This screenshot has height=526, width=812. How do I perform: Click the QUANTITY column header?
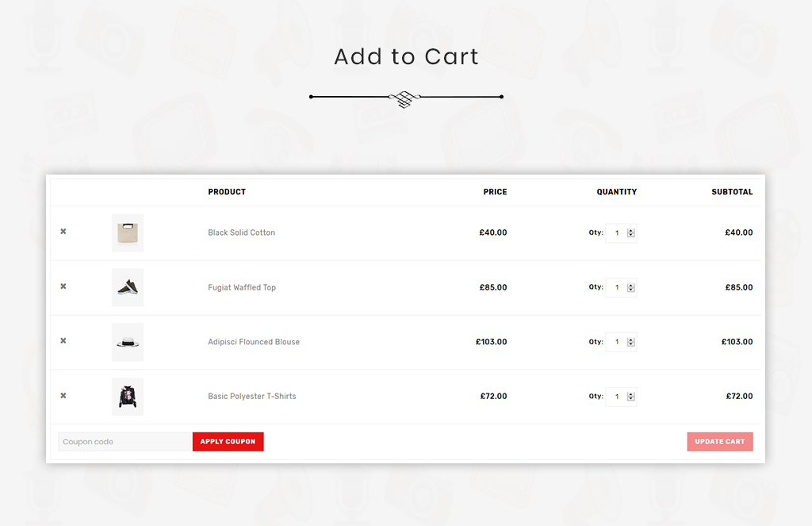point(617,192)
